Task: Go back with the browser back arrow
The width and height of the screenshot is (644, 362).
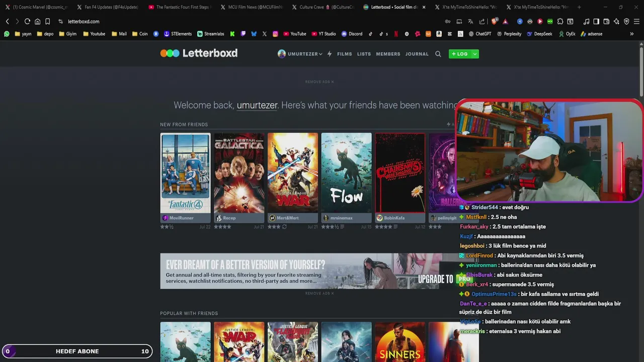Action: [x=7, y=22]
